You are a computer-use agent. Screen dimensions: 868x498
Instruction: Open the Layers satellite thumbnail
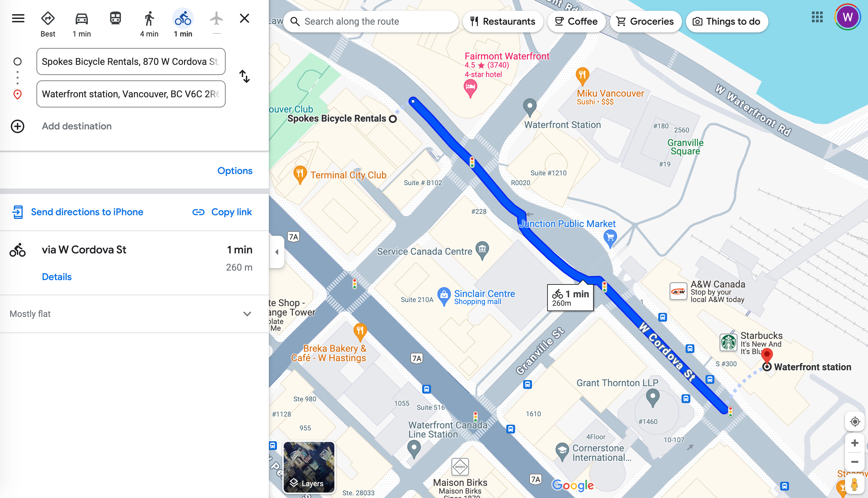point(309,467)
